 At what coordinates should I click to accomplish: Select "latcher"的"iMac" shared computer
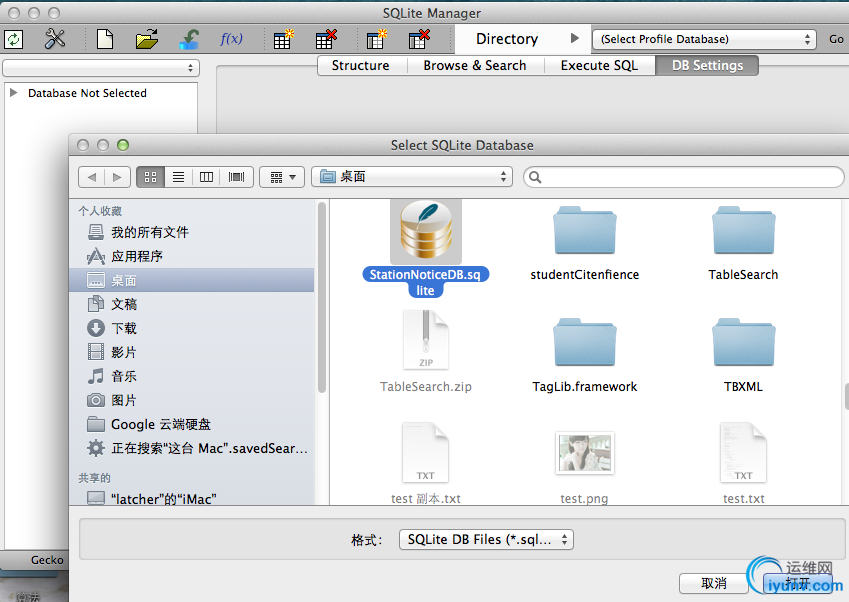coord(192,499)
